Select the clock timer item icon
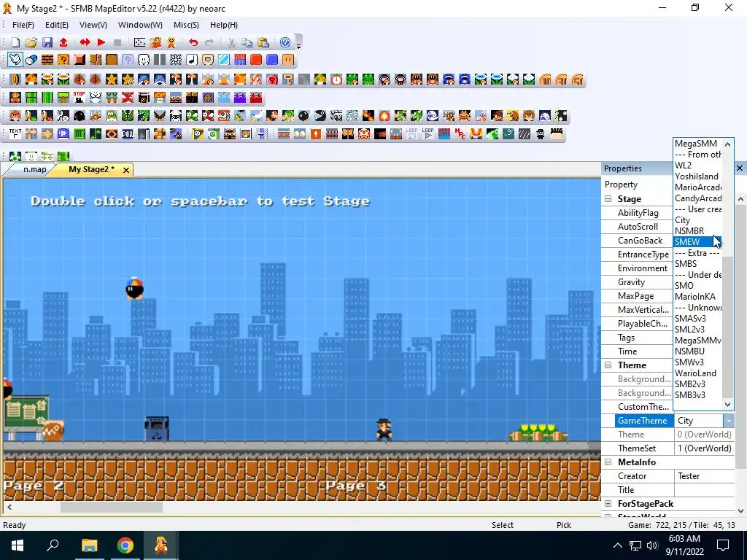The width and height of the screenshot is (747, 560). coord(336,79)
